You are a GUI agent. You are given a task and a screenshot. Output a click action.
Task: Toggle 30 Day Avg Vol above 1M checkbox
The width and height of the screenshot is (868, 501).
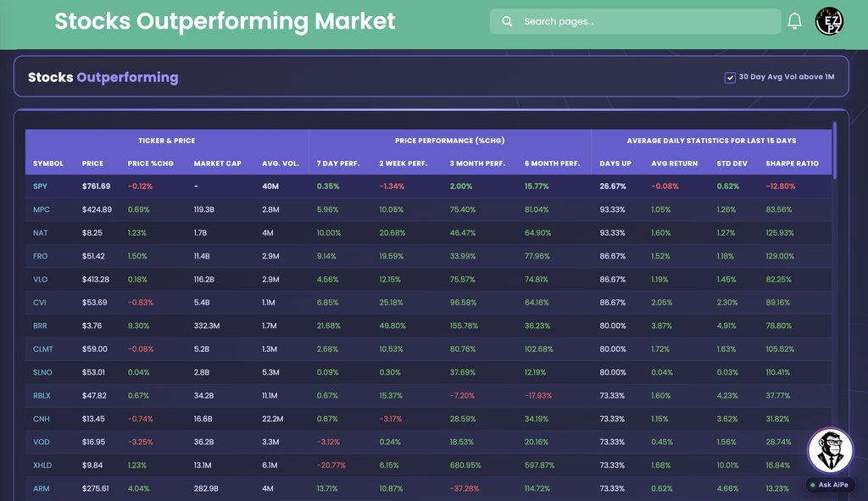coord(730,77)
